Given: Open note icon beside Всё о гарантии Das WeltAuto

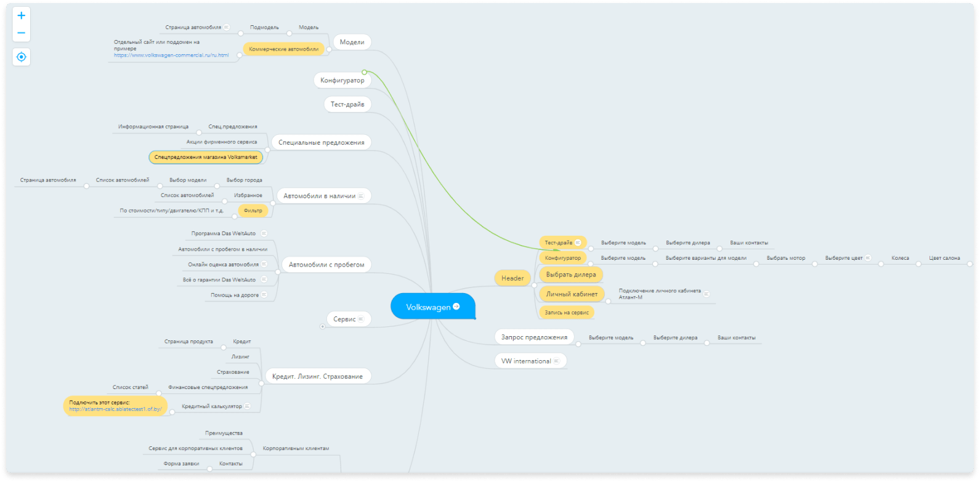Looking at the screenshot, I should click(x=264, y=279).
